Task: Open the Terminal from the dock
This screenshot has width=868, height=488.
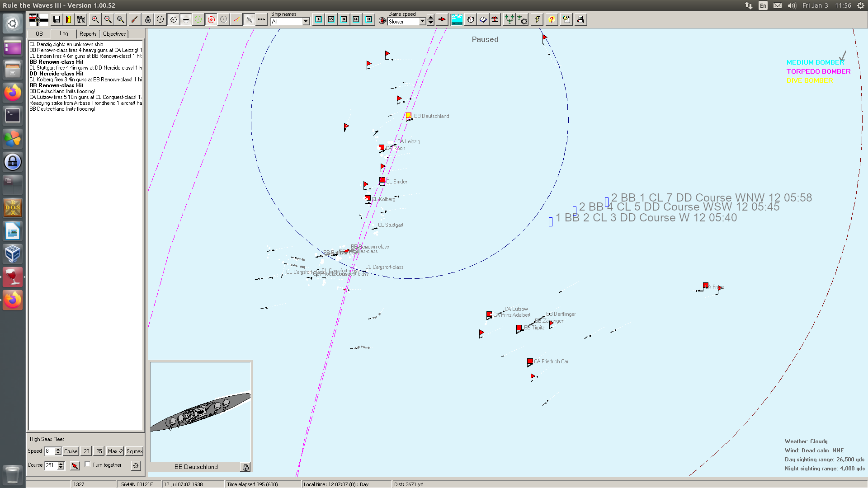Action: pyautogui.click(x=13, y=116)
